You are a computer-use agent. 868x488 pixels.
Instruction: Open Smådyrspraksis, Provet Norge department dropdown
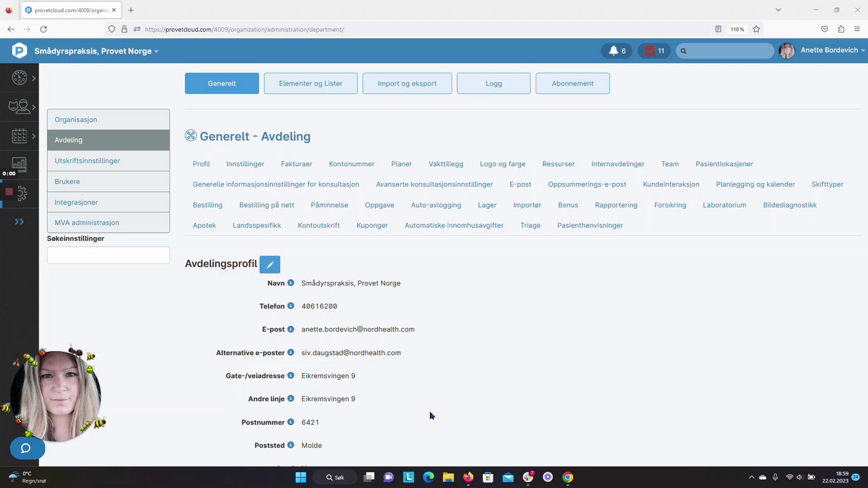[96, 51]
